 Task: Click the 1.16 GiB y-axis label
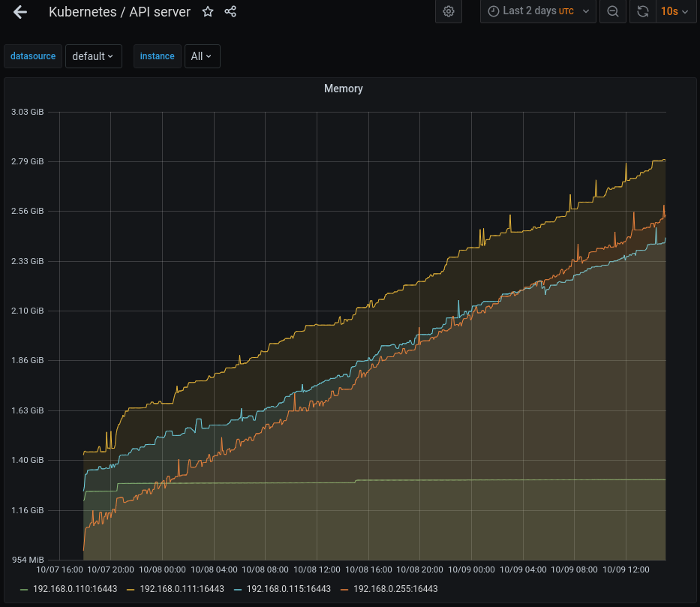click(27, 510)
